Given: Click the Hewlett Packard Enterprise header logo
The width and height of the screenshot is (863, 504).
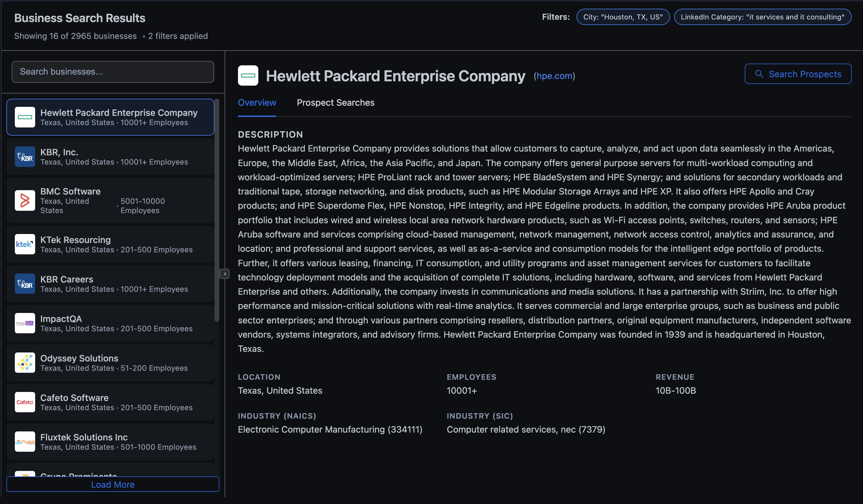Looking at the screenshot, I should pos(248,75).
